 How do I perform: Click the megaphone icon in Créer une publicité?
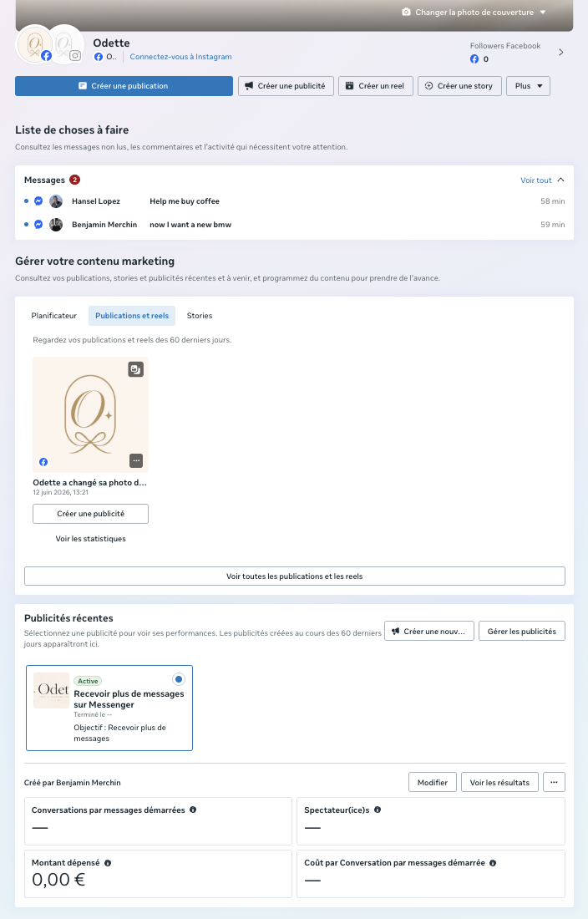tap(248, 86)
